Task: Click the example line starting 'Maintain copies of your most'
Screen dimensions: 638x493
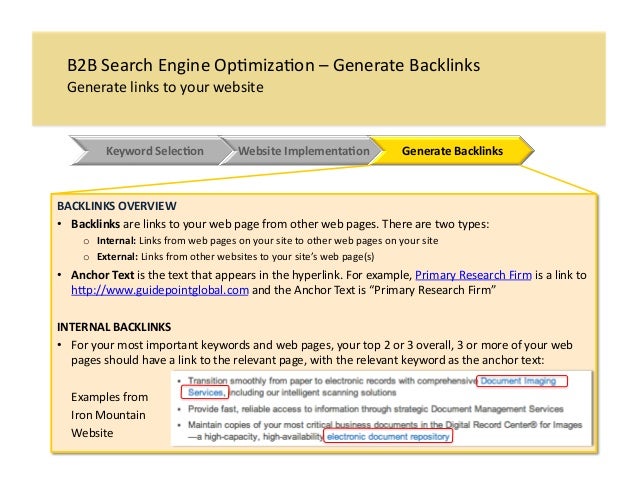Action: coord(385,425)
